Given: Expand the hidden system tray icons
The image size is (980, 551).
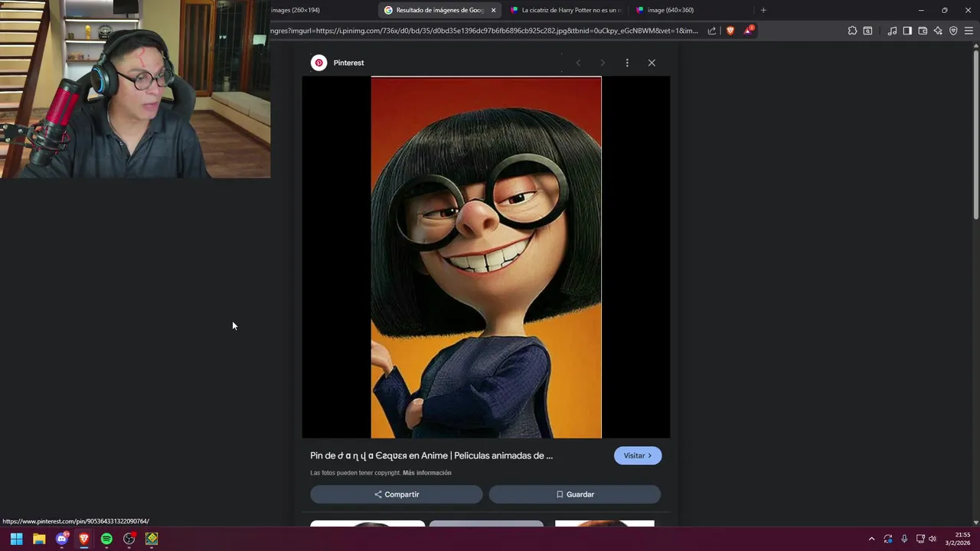Looking at the screenshot, I should click(871, 539).
